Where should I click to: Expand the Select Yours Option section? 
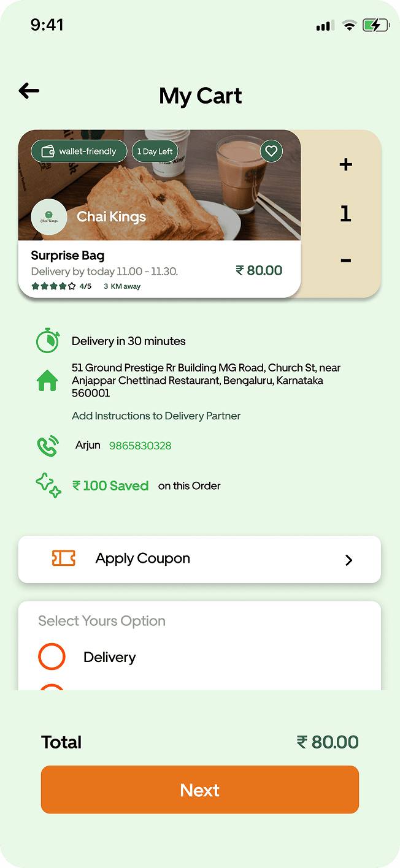pos(102,621)
